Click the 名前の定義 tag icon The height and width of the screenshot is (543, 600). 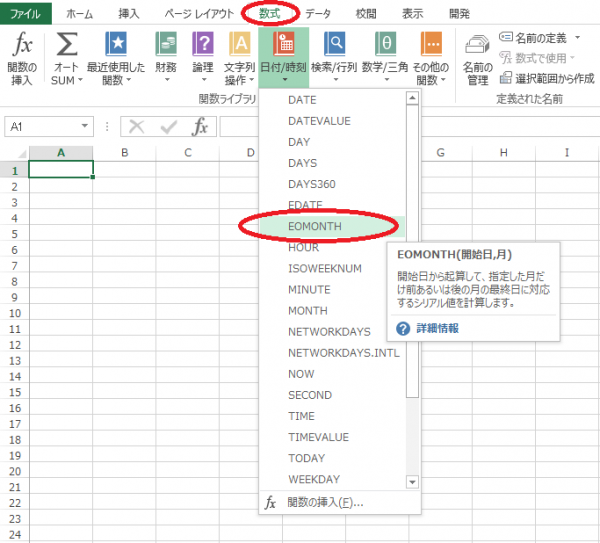(505, 37)
